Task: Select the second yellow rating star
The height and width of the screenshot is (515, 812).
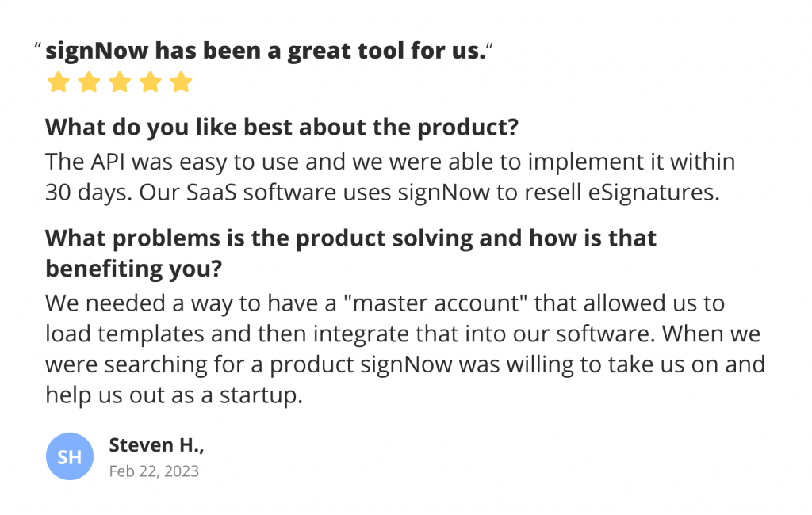Action: [89, 82]
